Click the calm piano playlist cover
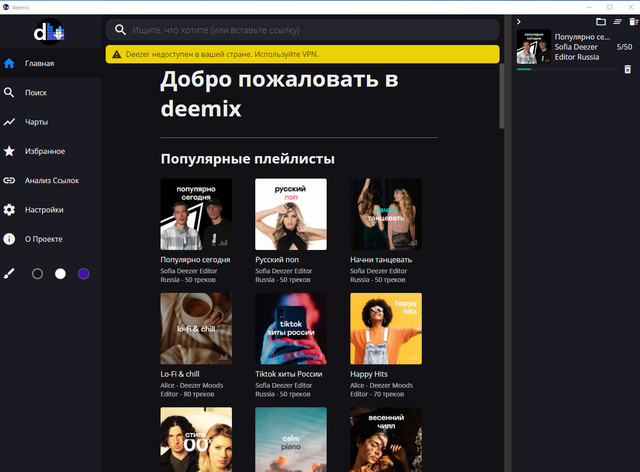Image resolution: width=640 pixels, height=472 pixels. [291, 439]
